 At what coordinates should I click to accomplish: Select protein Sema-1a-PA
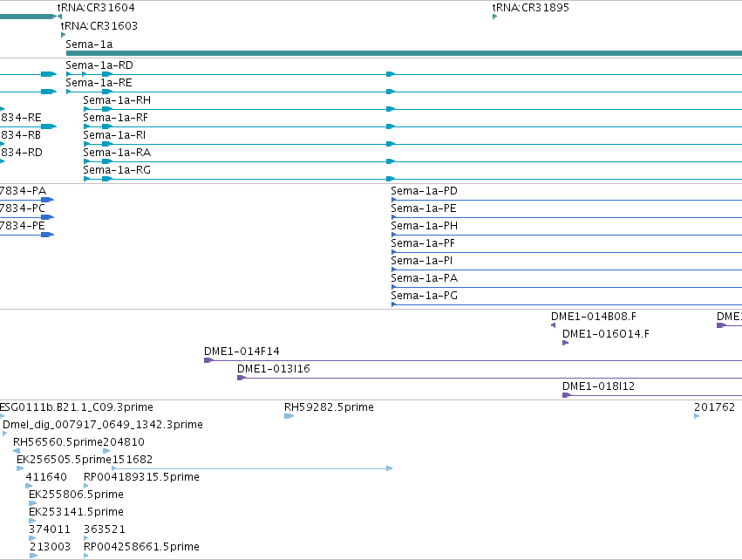point(424,278)
